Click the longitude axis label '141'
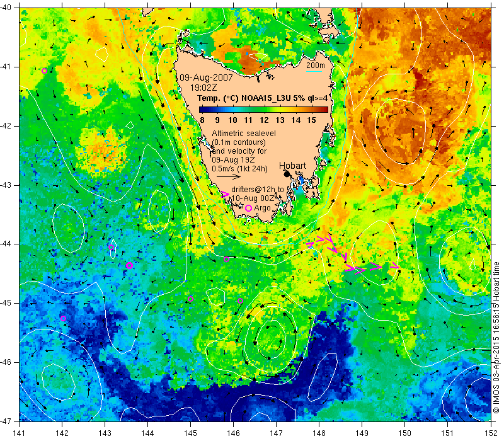Screen dimensions: 504x441 pyautogui.click(x=20, y=433)
